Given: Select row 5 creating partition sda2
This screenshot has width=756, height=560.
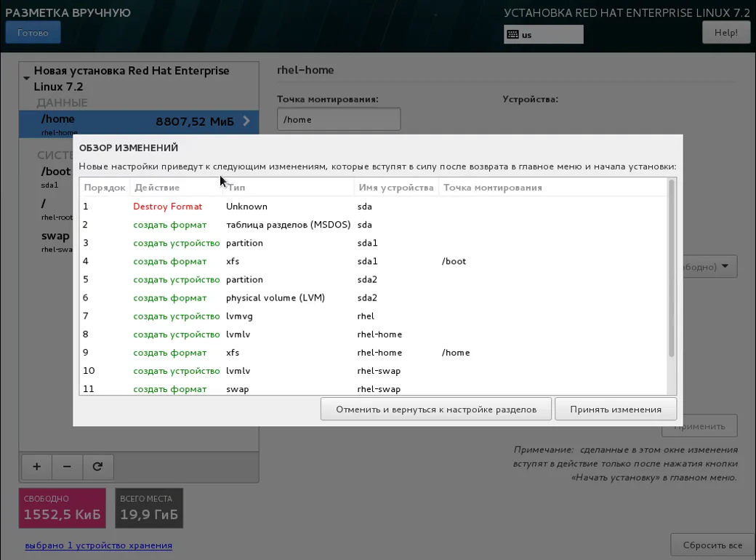Looking at the screenshot, I should click(x=373, y=279).
